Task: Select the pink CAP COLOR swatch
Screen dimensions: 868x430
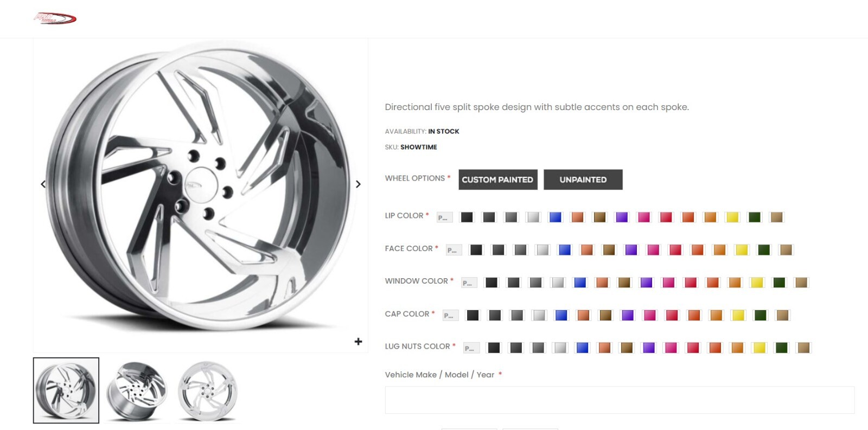Action: [x=649, y=315]
